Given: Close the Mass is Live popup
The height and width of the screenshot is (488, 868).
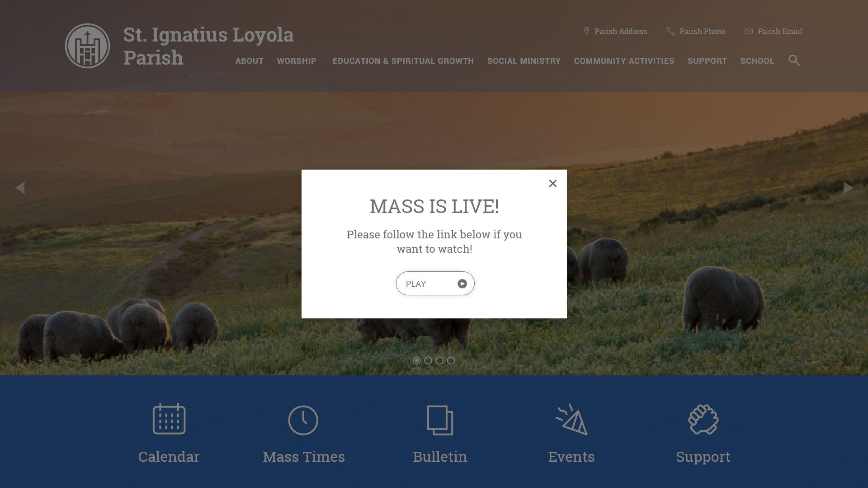Looking at the screenshot, I should point(553,183).
